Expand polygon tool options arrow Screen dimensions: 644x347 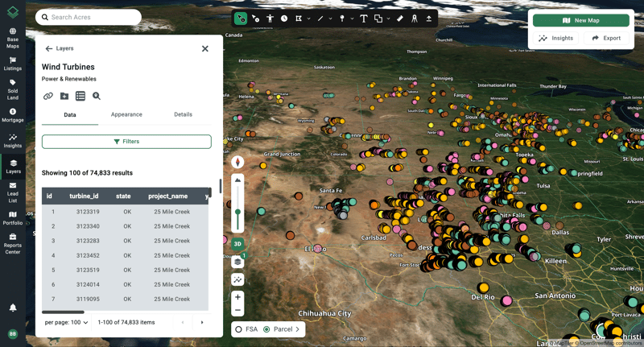click(308, 19)
